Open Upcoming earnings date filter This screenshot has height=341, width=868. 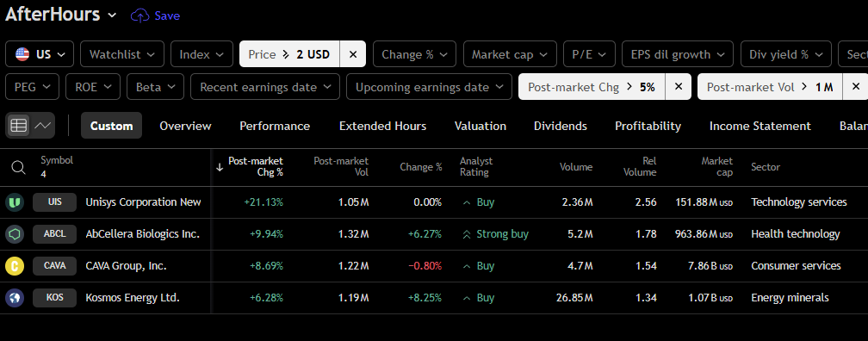click(429, 87)
